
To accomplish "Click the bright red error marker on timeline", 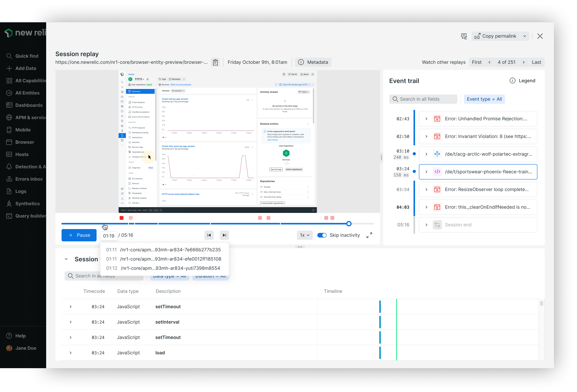I will 121,218.
